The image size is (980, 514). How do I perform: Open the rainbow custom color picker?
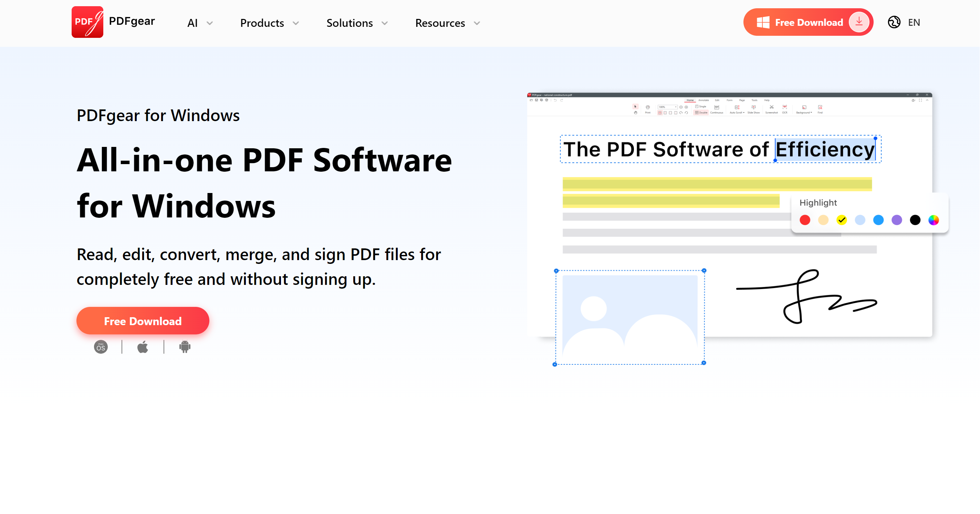point(934,220)
